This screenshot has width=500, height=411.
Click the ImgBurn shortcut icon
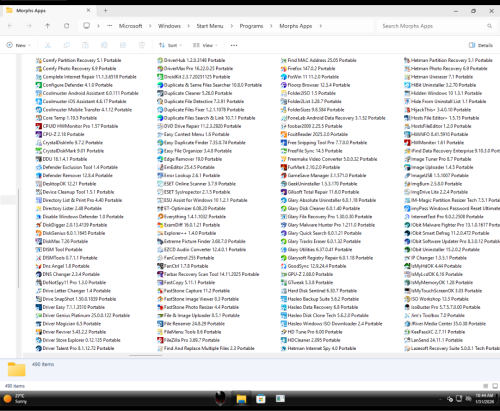407,184
